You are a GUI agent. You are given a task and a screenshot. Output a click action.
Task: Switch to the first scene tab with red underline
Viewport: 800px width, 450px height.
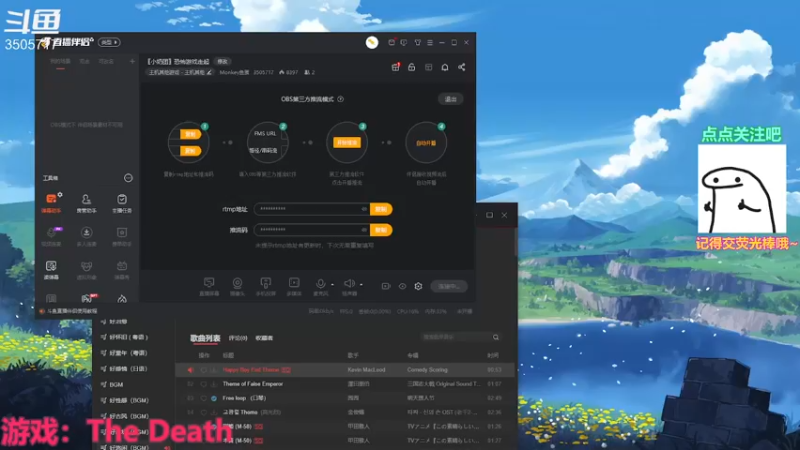[x=60, y=62]
